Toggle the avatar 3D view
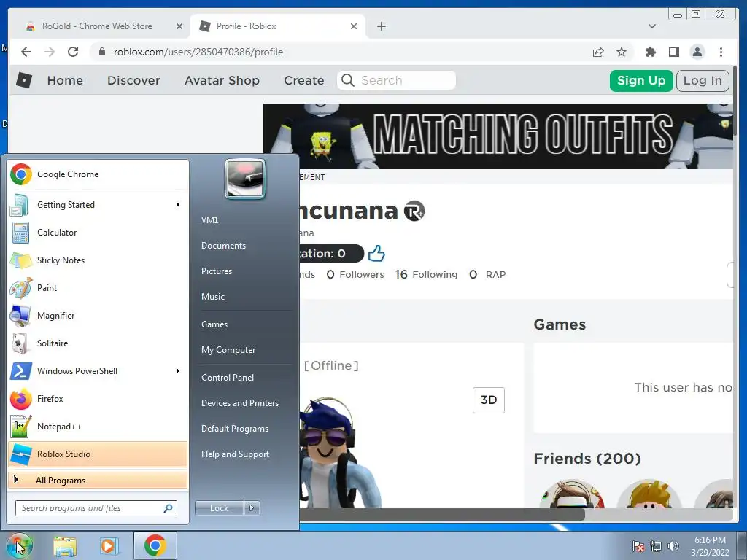Viewport: 747px width, 560px height. (x=488, y=400)
